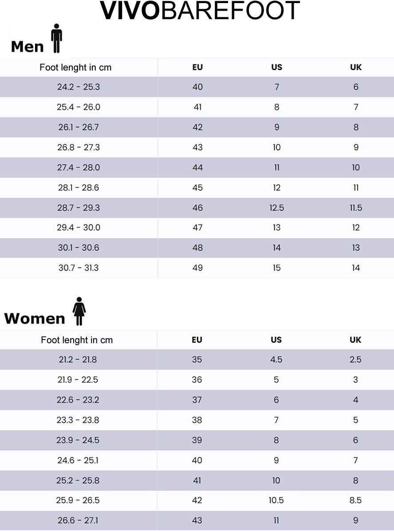This screenshot has width=394, height=532.
Task: Select the Women section heading
Action: [x=35, y=318]
